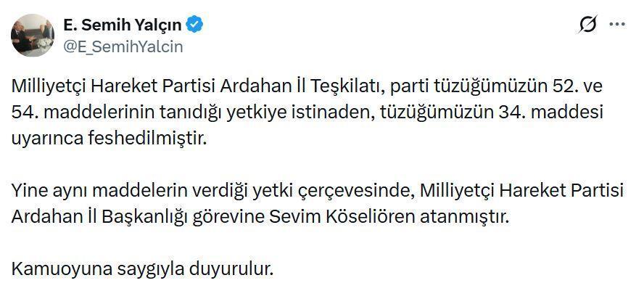Click the line "Kamuoyuna saygıyla duyurulur."
This screenshot has height=291, width=644.
[142, 269]
